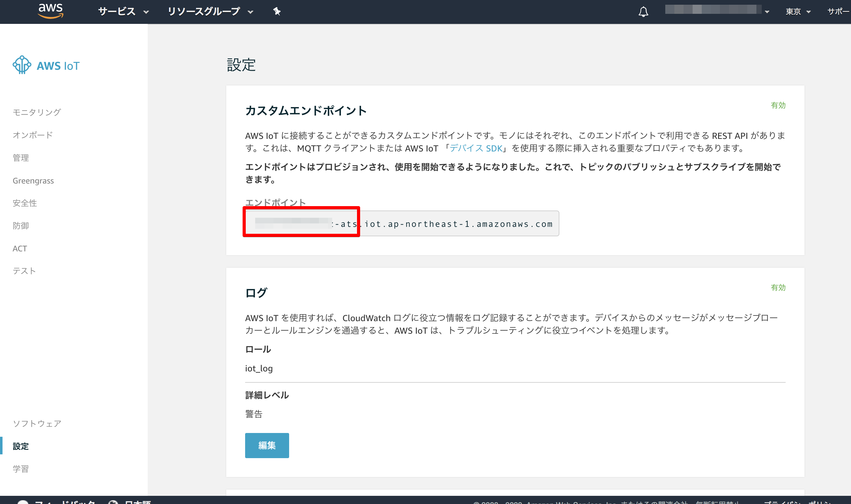Open ACT in the sidebar
The image size is (851, 504).
pos(20,249)
